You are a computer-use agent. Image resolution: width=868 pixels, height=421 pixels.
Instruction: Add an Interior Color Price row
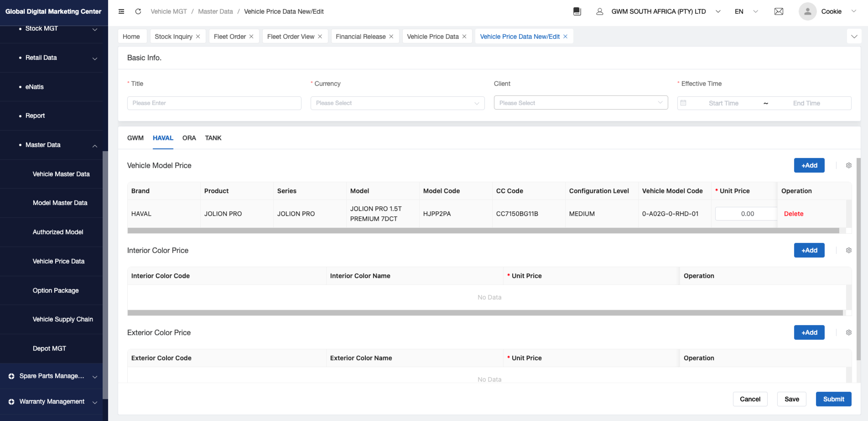(809, 250)
